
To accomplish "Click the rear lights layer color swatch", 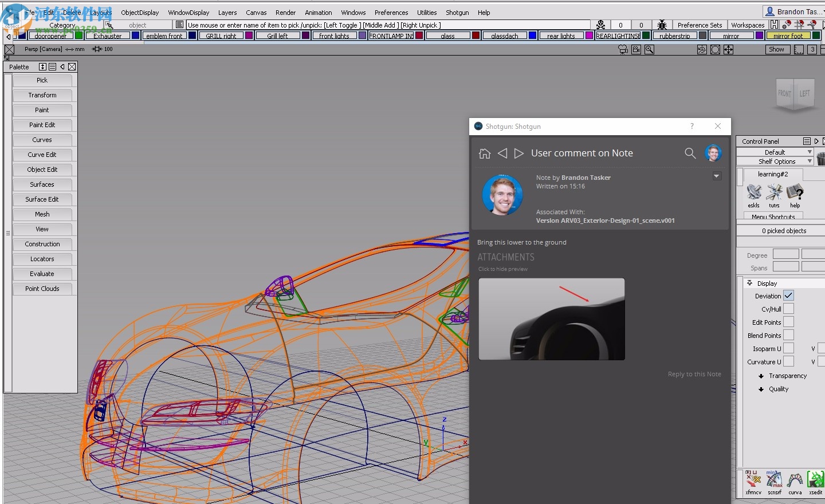I will click(x=590, y=36).
